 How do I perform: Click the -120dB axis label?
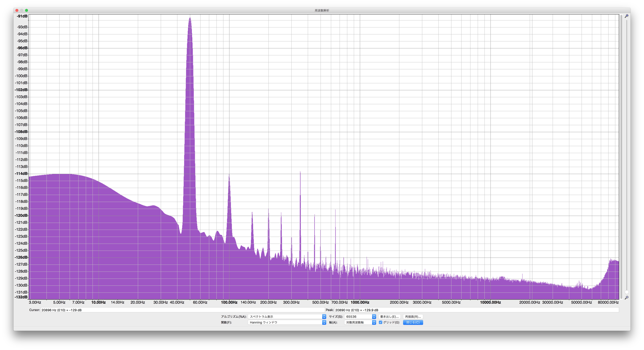(x=21, y=215)
